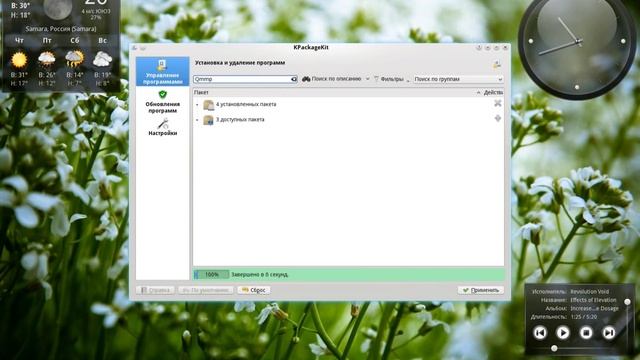Click the Thursday sunny forecast icon
Image resolution: width=640 pixels, height=360 pixels.
19,60
